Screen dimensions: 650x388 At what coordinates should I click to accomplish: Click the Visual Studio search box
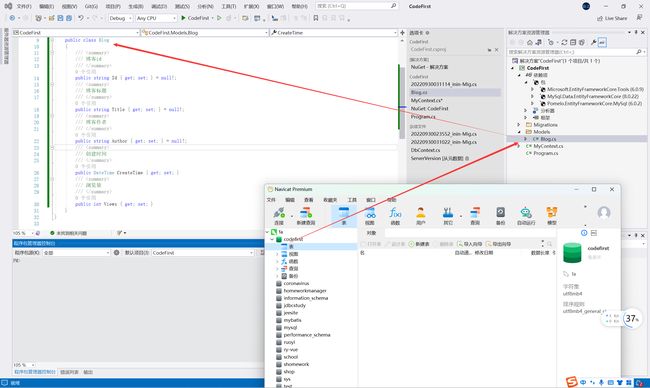357,6
